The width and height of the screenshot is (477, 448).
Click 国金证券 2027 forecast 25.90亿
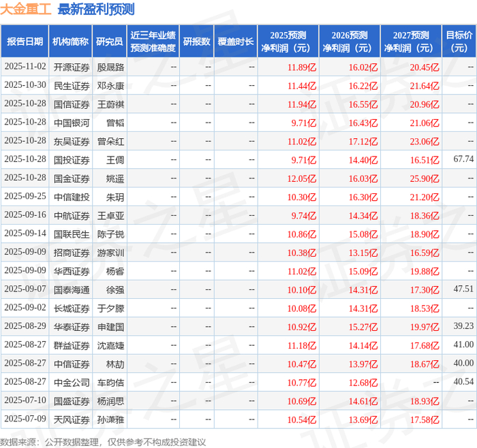click(x=425, y=178)
